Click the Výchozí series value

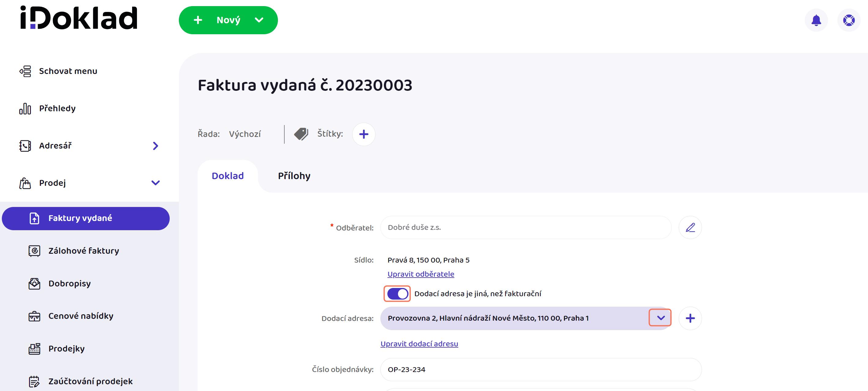coord(245,134)
